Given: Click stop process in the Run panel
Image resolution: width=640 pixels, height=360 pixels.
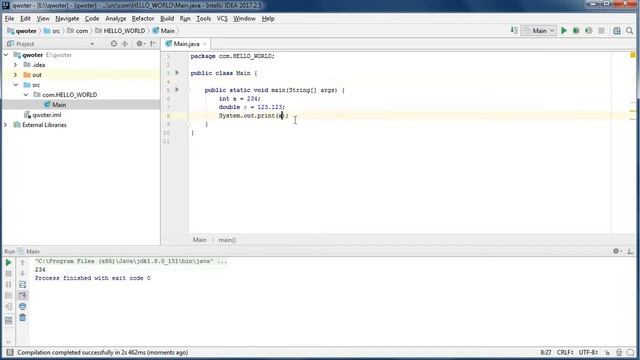Looking at the screenshot, I should click(9, 273).
